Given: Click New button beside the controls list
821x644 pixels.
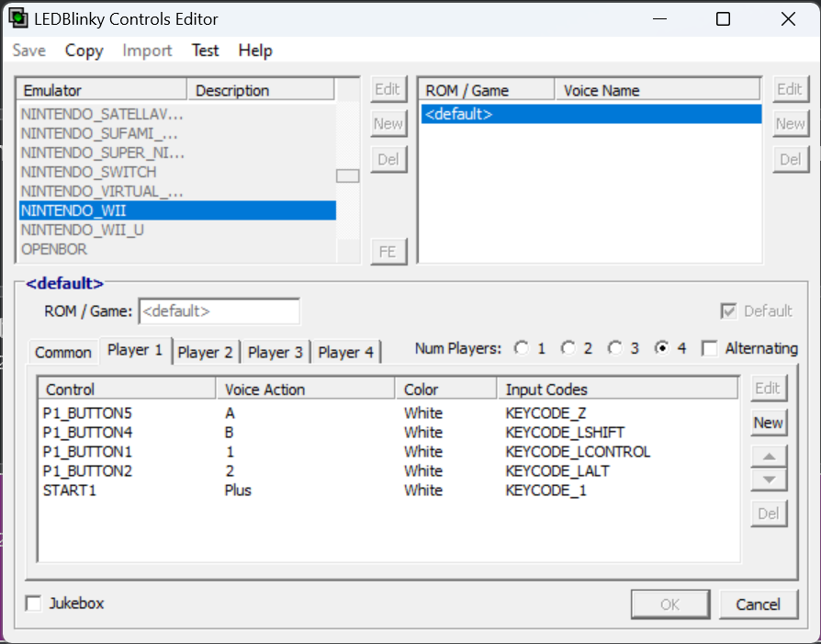Looking at the screenshot, I should tap(769, 423).
